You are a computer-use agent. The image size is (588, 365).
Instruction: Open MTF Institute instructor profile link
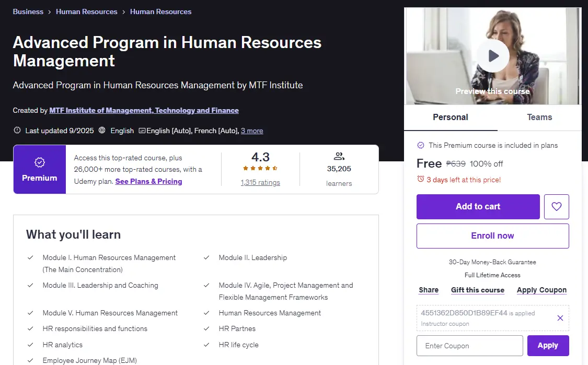pos(144,110)
